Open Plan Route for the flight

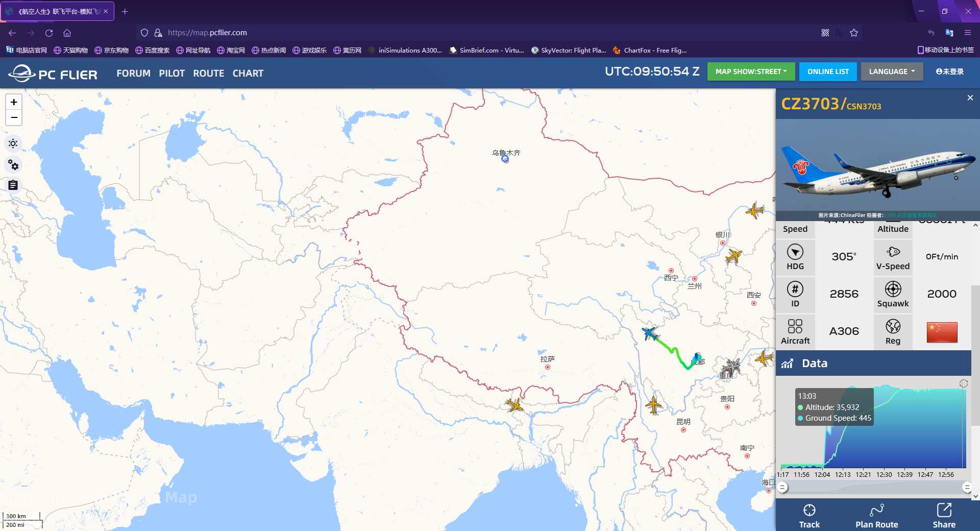(876, 516)
